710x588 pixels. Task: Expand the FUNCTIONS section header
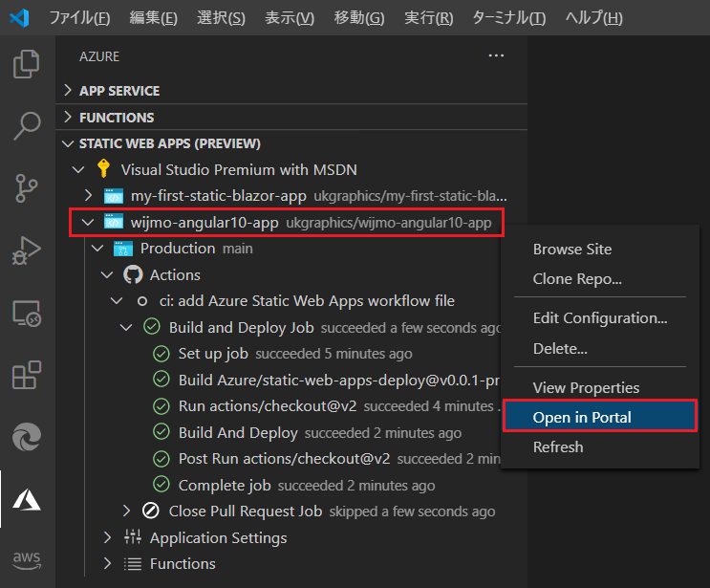pos(68,117)
